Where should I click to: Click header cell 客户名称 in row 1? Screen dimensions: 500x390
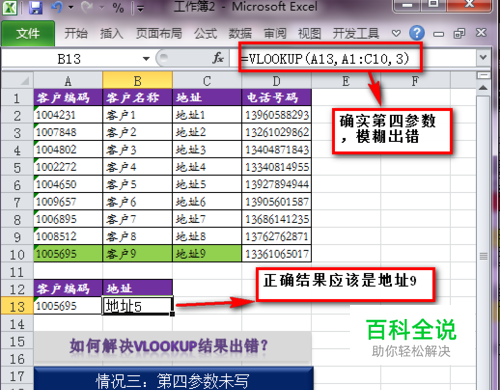click(x=137, y=98)
